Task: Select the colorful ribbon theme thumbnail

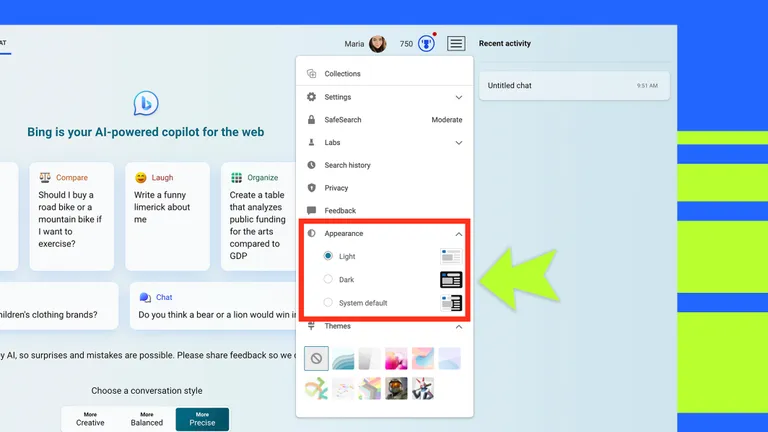Action: [316, 388]
